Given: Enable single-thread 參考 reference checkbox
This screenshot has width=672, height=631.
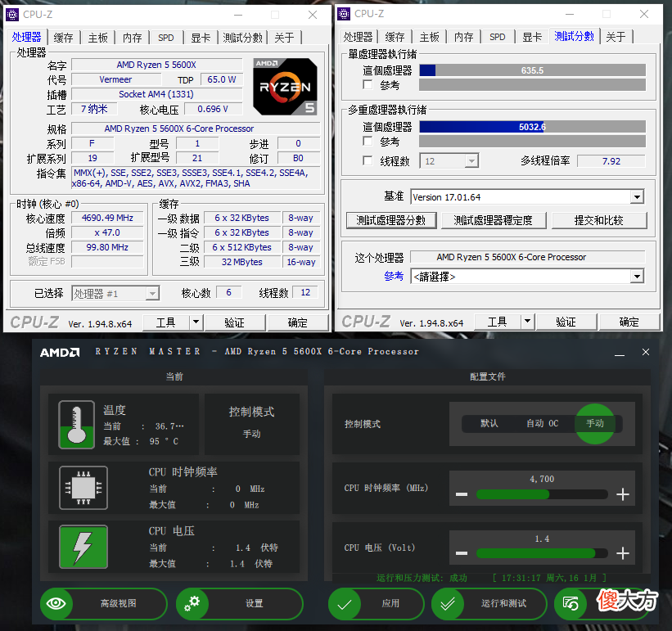Looking at the screenshot, I should point(368,84).
